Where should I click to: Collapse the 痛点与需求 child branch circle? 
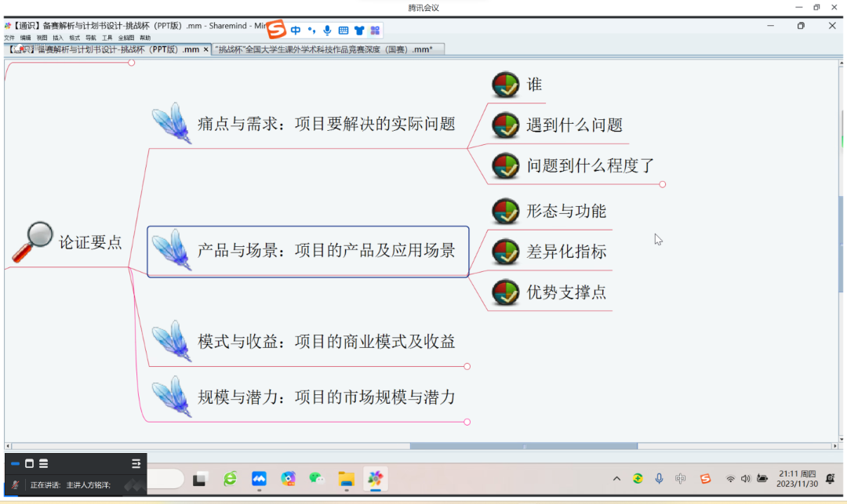tap(663, 184)
